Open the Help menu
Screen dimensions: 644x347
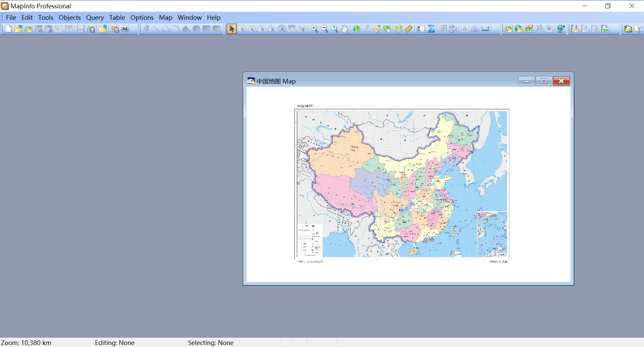click(214, 17)
